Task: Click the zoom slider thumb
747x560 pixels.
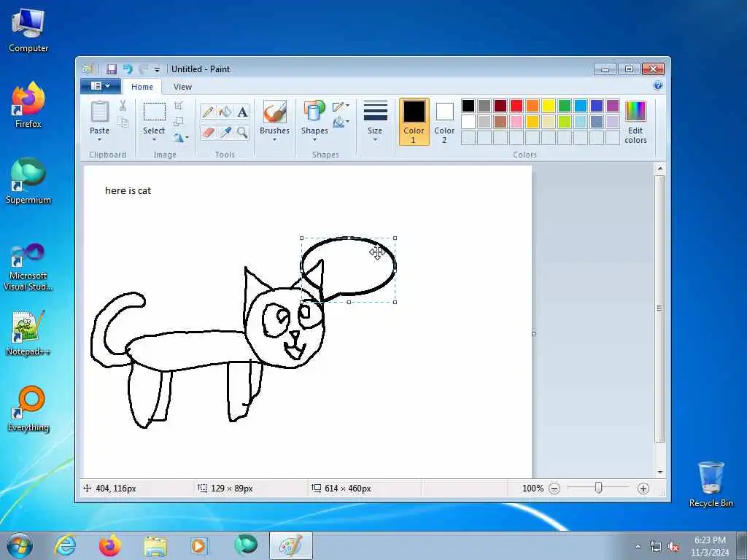Action: [x=599, y=488]
